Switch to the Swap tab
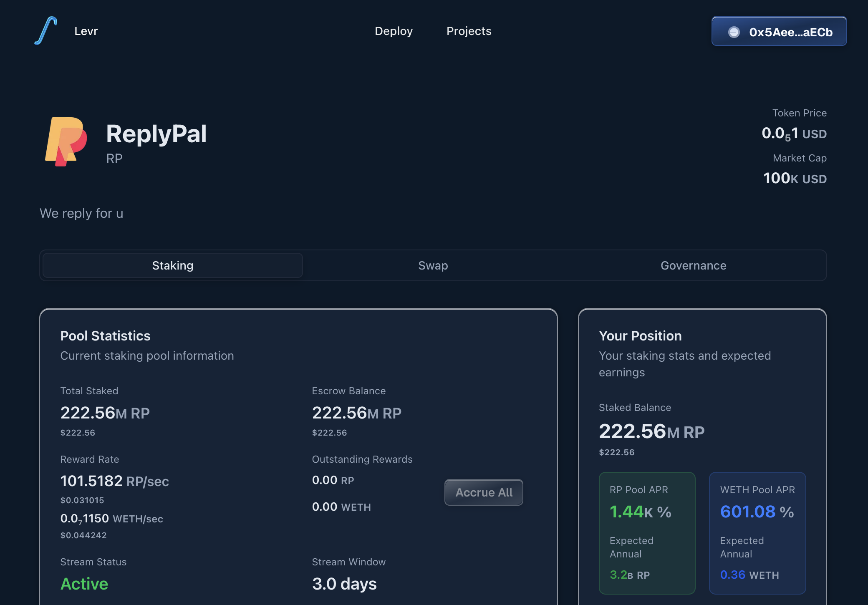This screenshot has height=605, width=868. tap(433, 265)
